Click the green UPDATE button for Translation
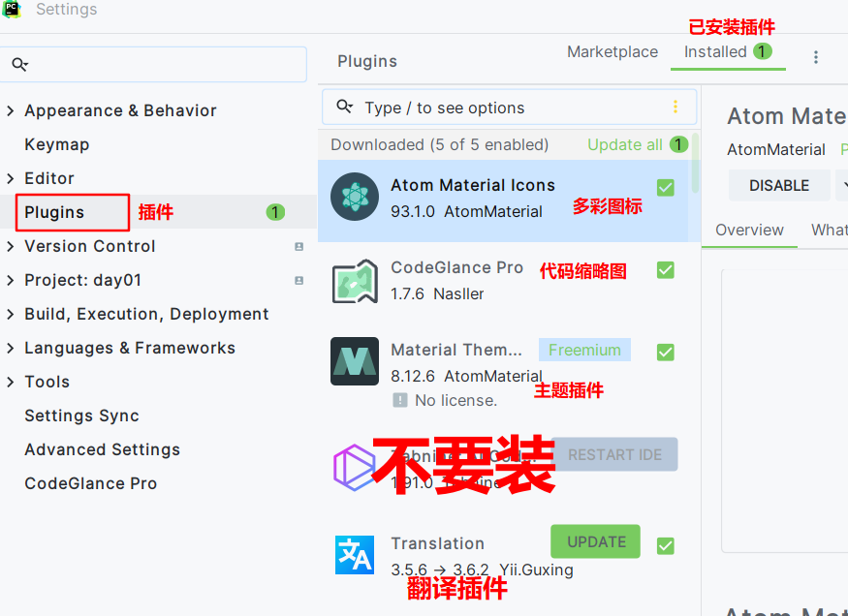The image size is (848, 616). [595, 541]
